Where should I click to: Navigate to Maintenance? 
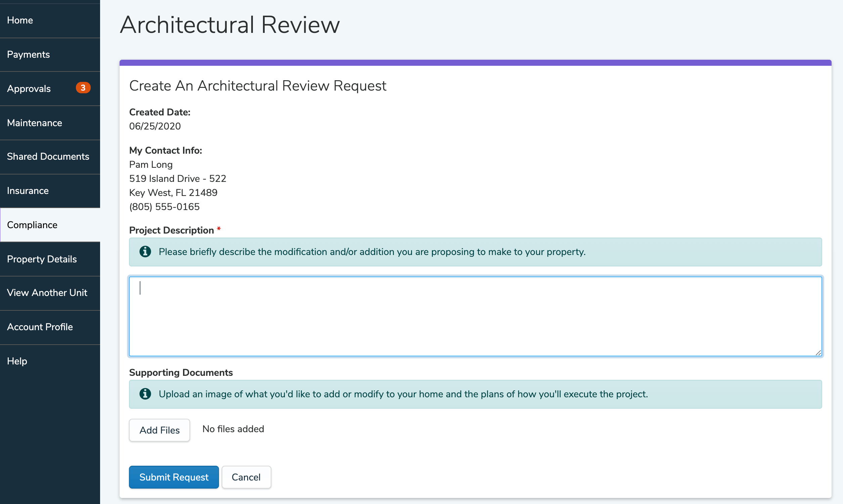[x=35, y=122]
